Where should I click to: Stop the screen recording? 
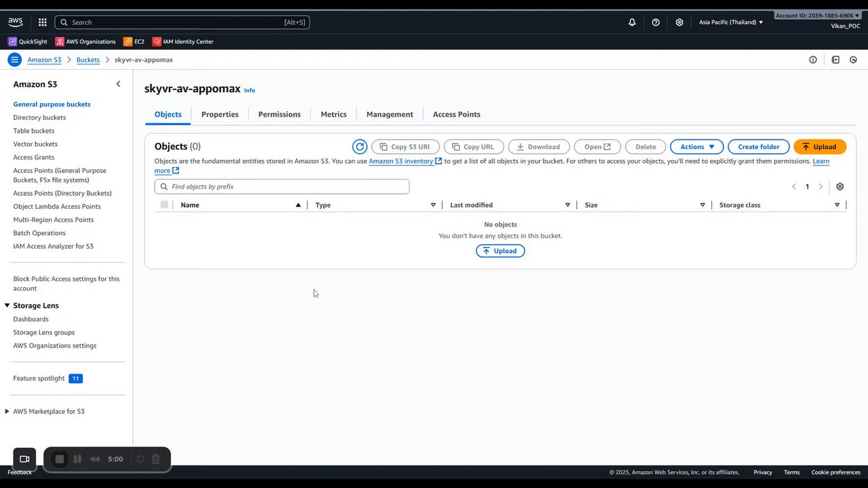(60, 459)
